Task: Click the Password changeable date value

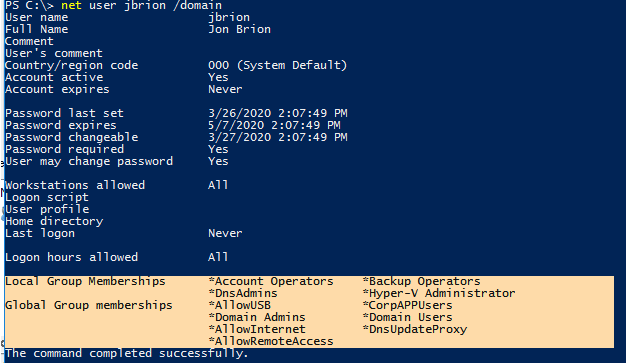Action: pos(278,138)
